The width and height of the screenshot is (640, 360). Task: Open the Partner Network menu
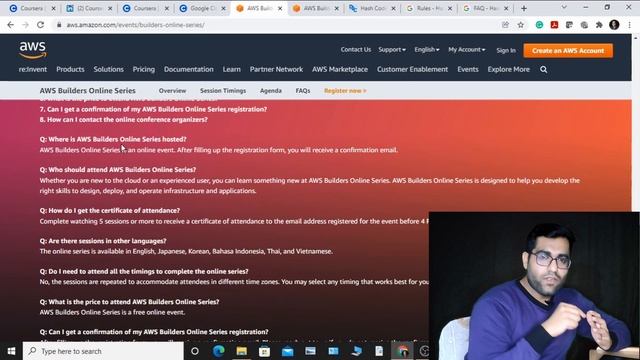276,69
